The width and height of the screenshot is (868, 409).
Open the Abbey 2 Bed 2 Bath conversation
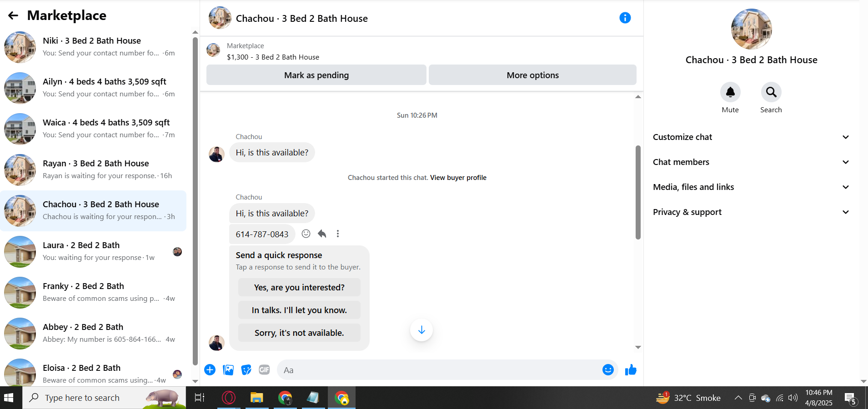[93, 334]
